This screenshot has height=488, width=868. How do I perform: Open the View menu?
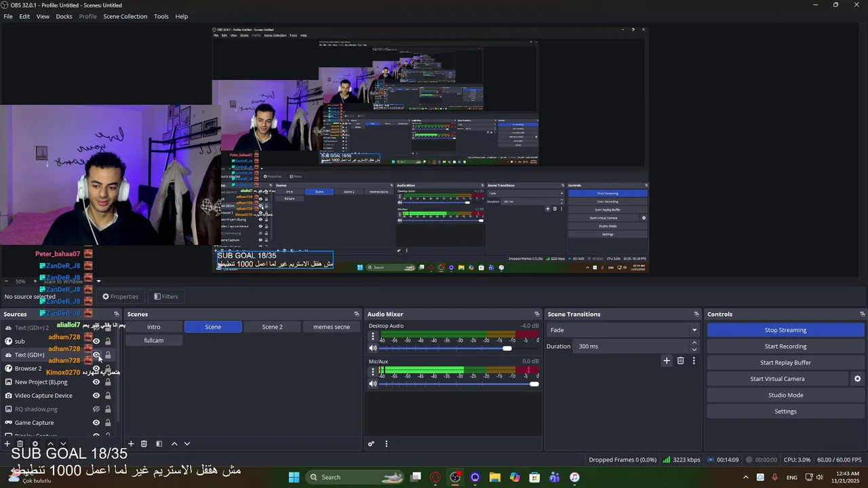[43, 16]
